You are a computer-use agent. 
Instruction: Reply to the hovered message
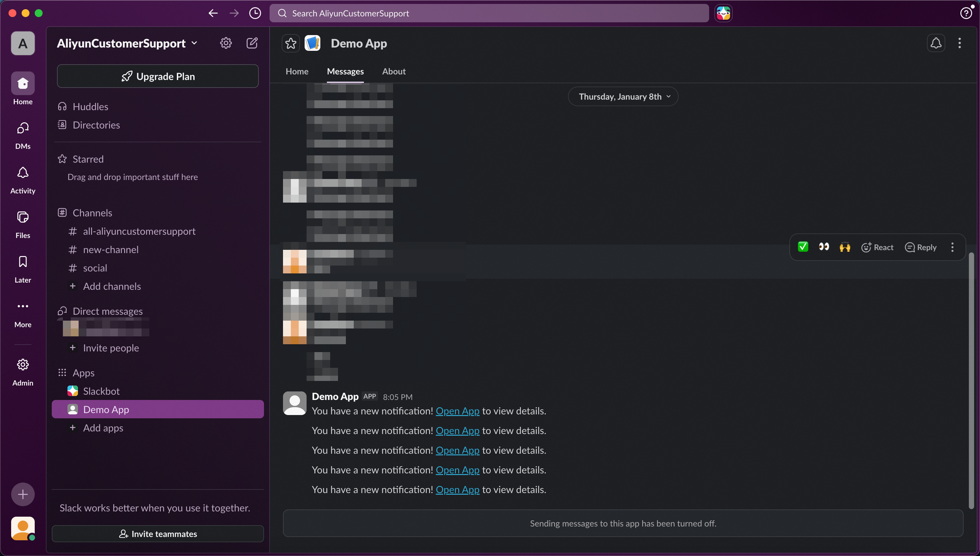tap(920, 247)
